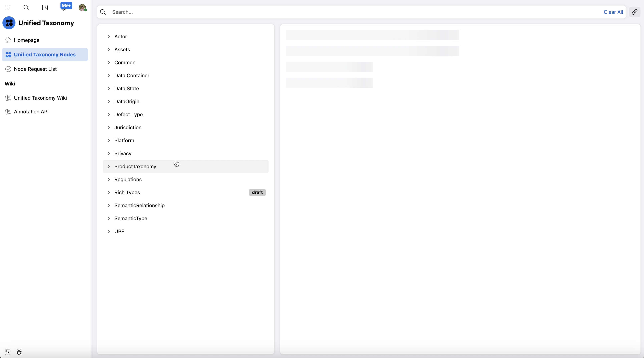
Task: Select the Jurisdiction label
Action: (128, 127)
